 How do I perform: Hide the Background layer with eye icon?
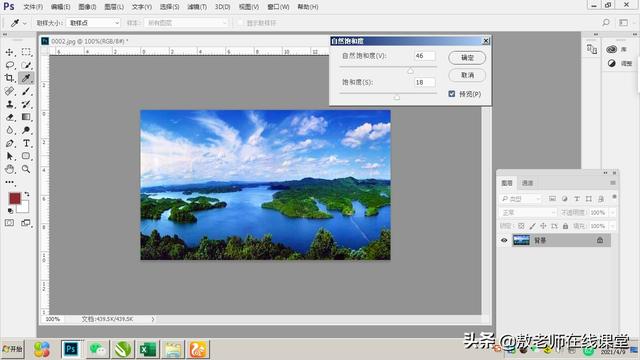click(504, 240)
